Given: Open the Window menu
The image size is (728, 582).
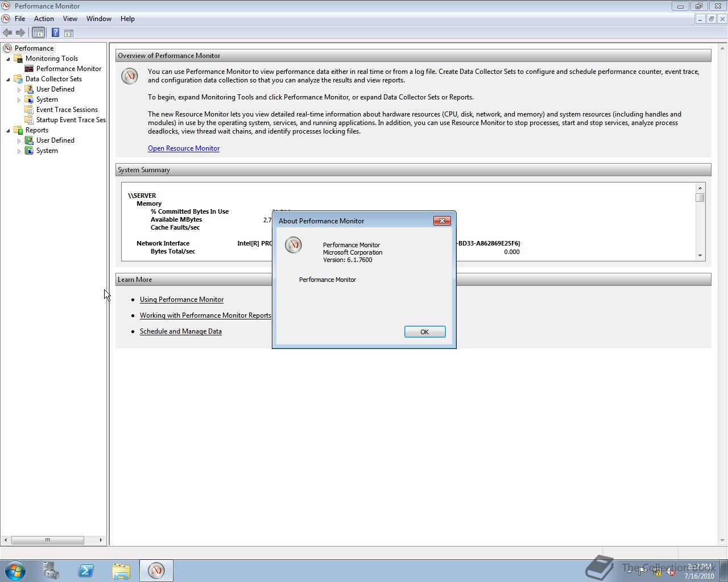Looking at the screenshot, I should (99, 19).
